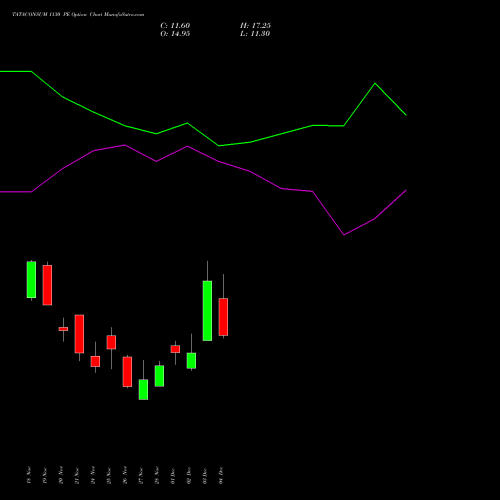Click the red 04 Dec candlestick
This screenshot has height=500, width=500.
pyautogui.click(x=223, y=317)
